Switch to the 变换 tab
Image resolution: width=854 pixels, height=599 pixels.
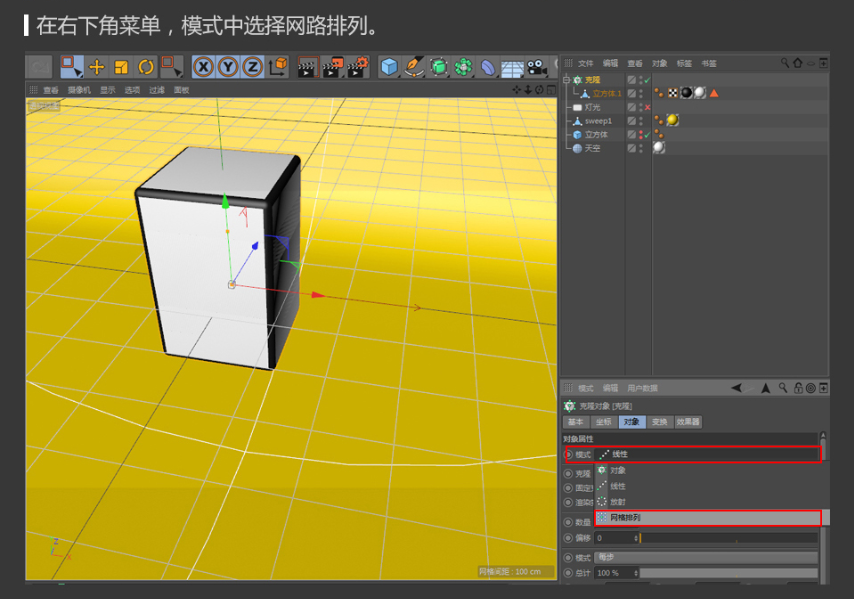659,422
